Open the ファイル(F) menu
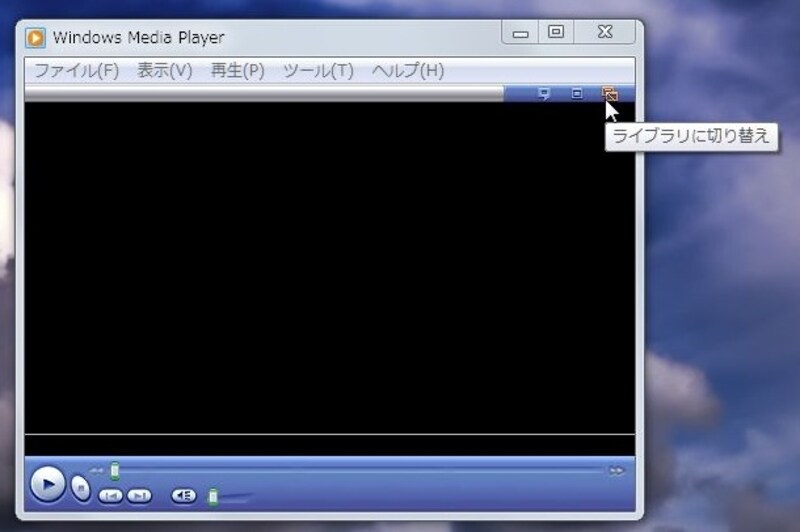The width and height of the screenshot is (800, 532). [77, 70]
